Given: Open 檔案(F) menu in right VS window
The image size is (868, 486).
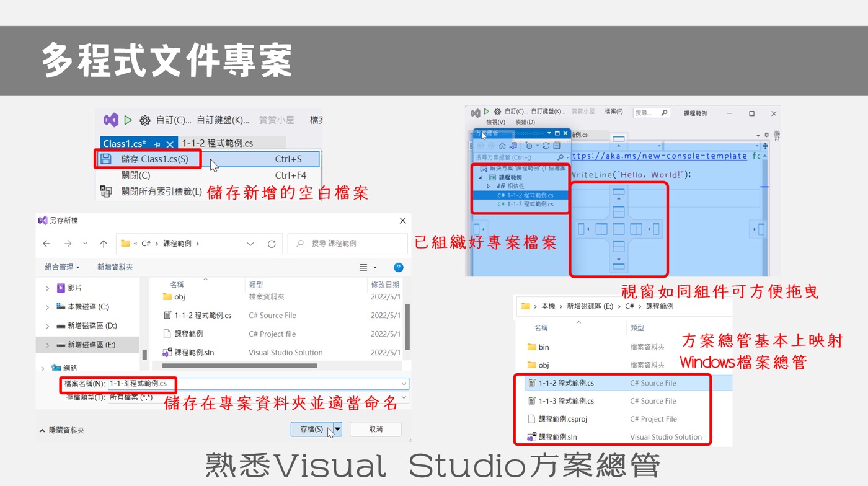Looking at the screenshot, I should [x=614, y=112].
